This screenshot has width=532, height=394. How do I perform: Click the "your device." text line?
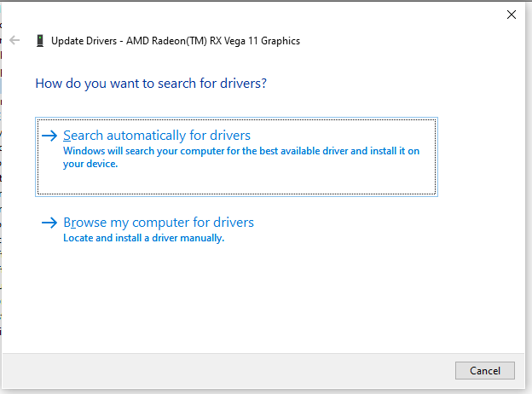(90, 164)
